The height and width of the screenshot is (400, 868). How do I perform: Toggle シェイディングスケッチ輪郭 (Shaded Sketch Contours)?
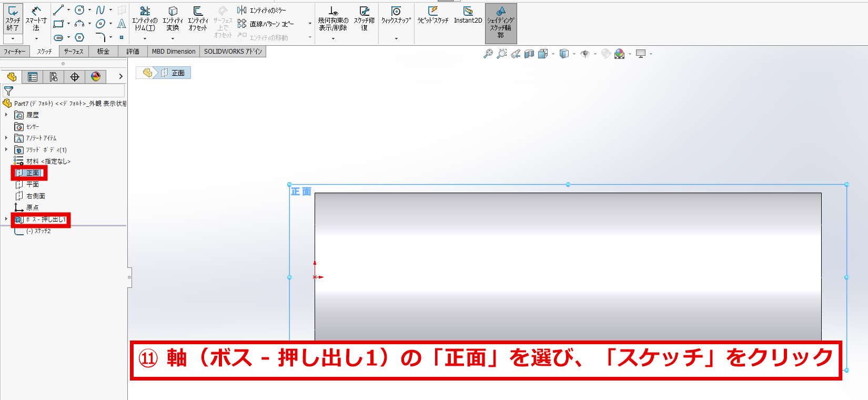pyautogui.click(x=501, y=23)
